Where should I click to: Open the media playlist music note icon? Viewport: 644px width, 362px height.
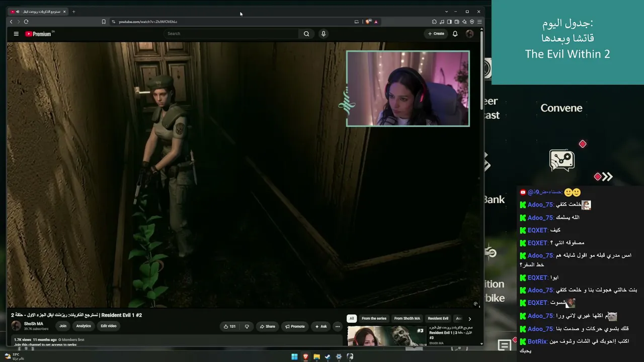(x=442, y=22)
